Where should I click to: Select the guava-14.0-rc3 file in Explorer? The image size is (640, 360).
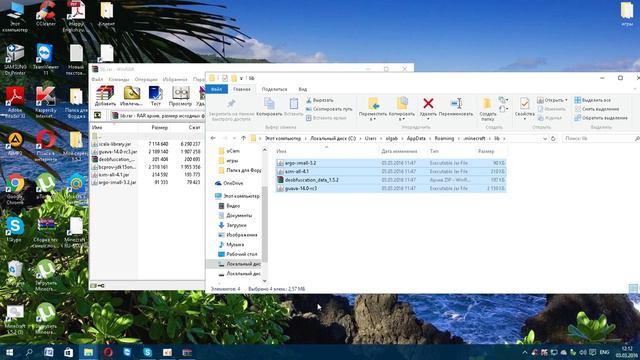click(391, 188)
